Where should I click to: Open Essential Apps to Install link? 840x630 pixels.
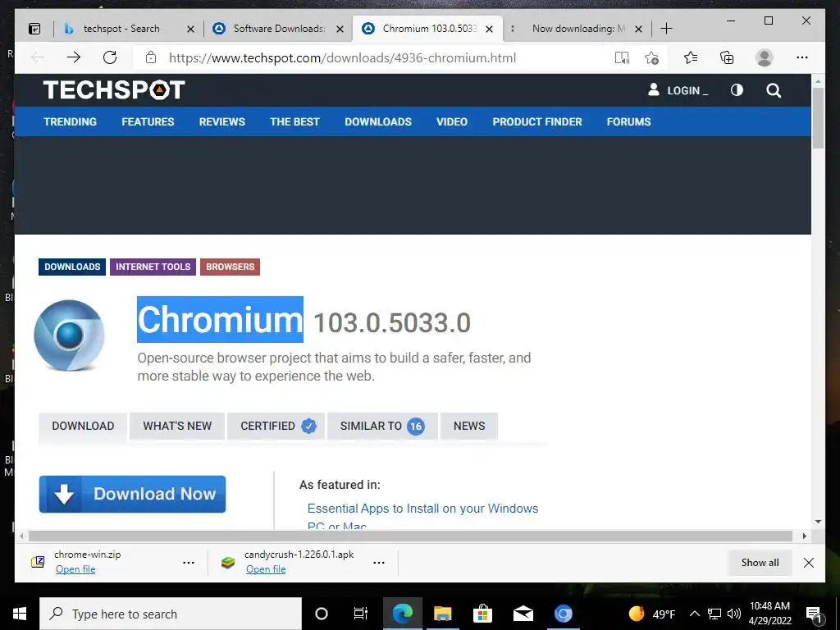(422, 517)
